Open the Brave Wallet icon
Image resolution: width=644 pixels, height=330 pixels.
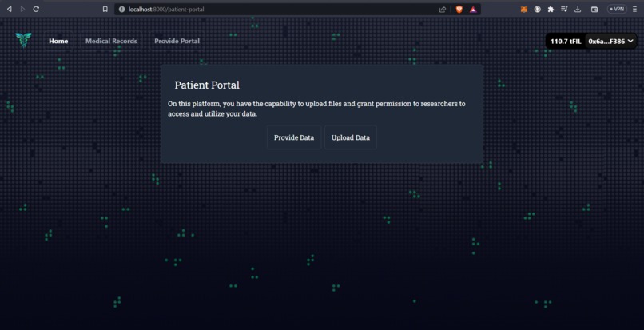[x=594, y=9]
